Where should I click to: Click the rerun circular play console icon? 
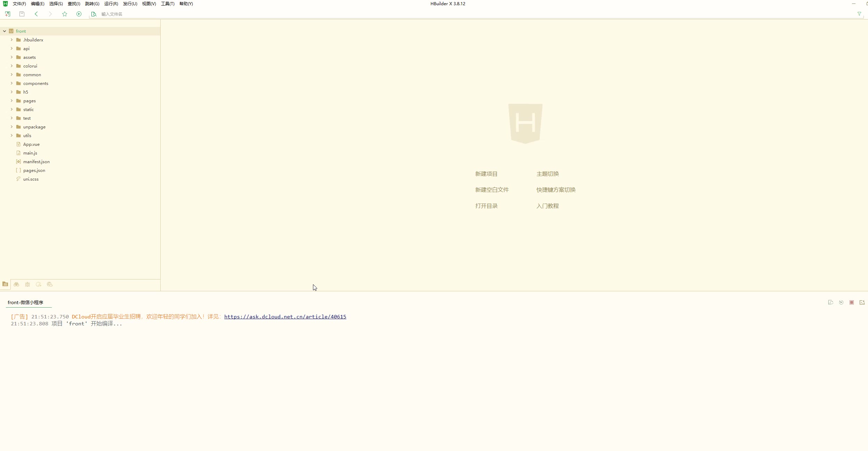841,302
